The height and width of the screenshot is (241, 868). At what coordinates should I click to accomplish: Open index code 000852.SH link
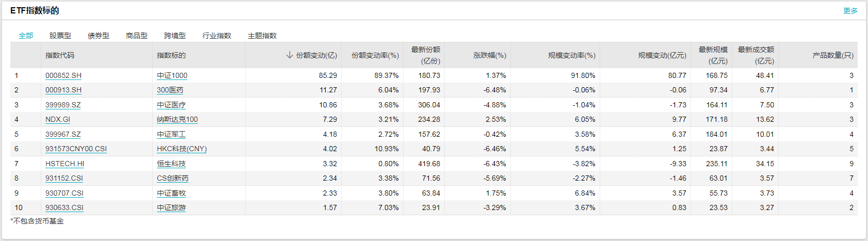[63, 75]
